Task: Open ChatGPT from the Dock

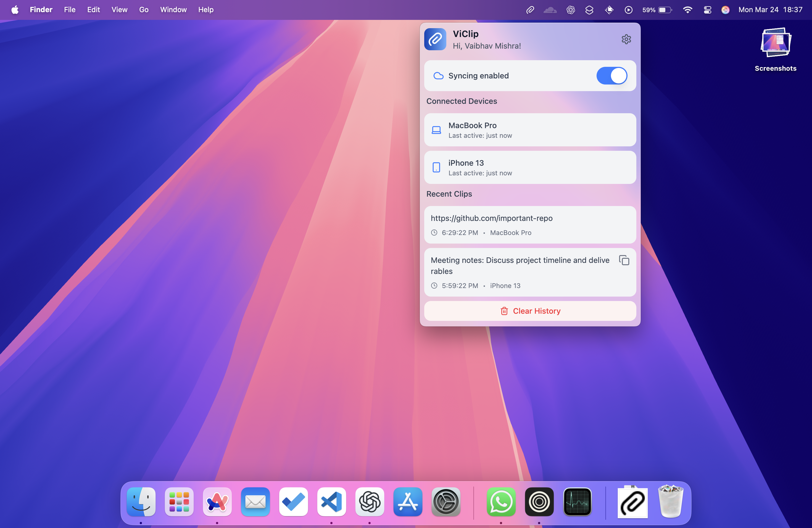Action: pyautogui.click(x=370, y=502)
